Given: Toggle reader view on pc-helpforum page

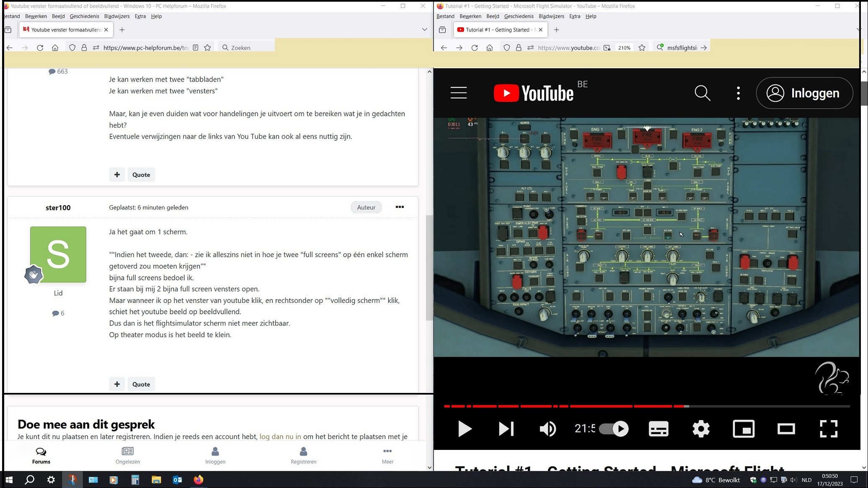Looking at the screenshot, I should tap(196, 48).
